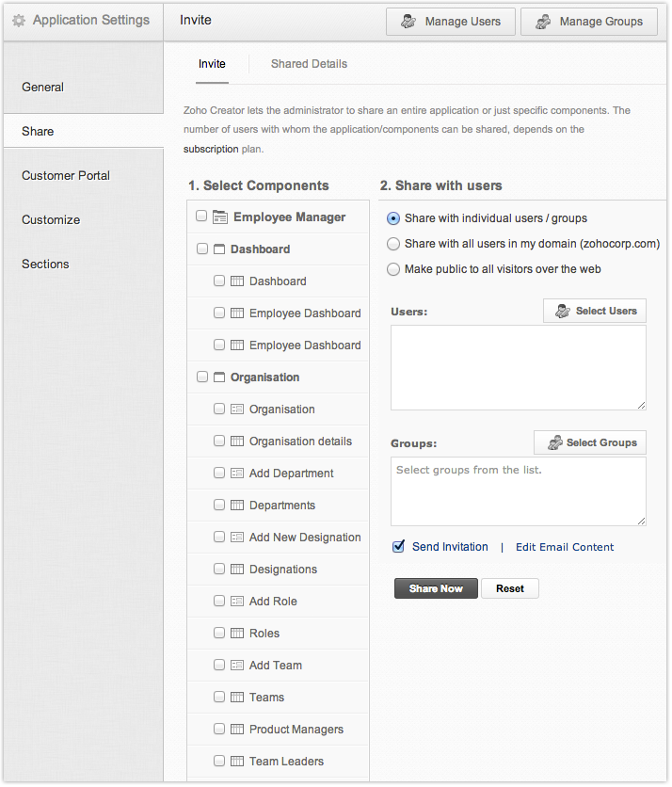Choose 'Share with all users in my domain'

point(393,244)
